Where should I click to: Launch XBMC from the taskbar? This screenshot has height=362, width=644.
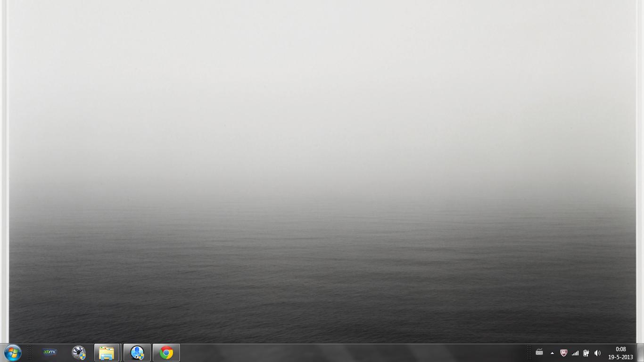(x=50, y=353)
